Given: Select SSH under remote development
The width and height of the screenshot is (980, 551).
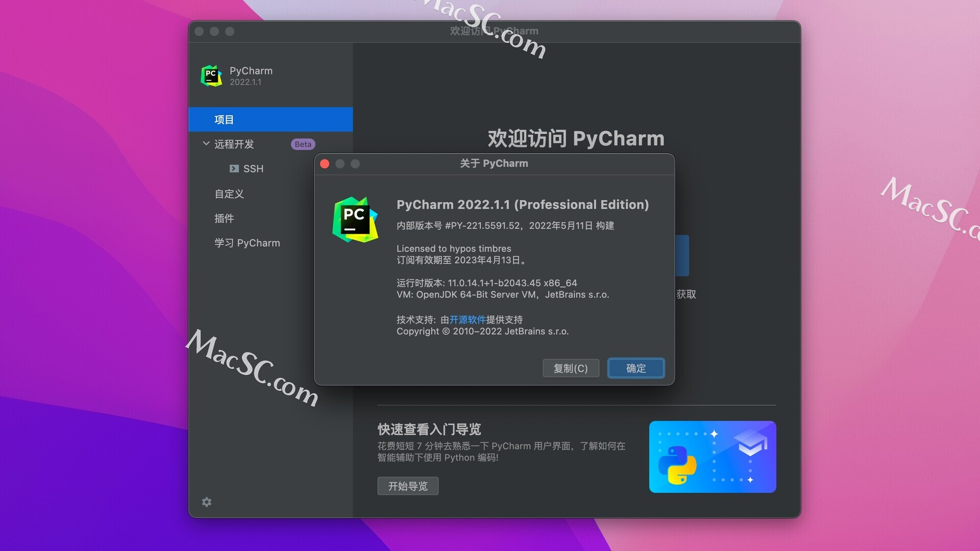Looking at the screenshot, I should coord(253,169).
